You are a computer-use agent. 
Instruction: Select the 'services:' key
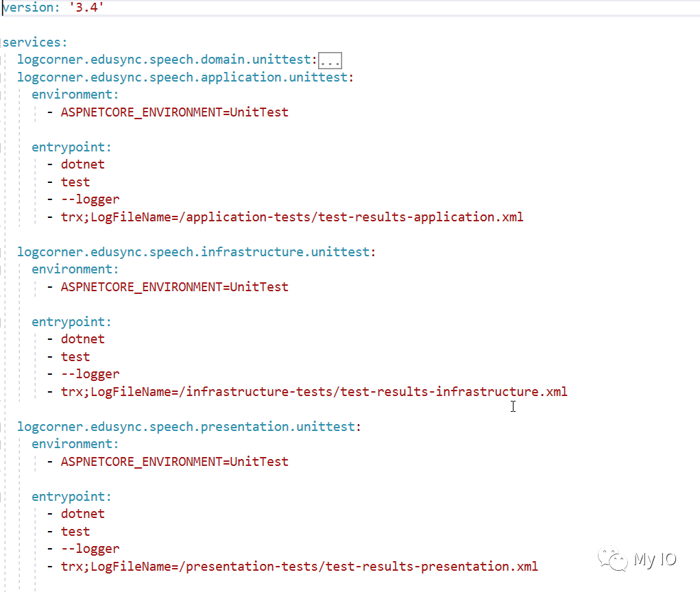pyautogui.click(x=35, y=42)
